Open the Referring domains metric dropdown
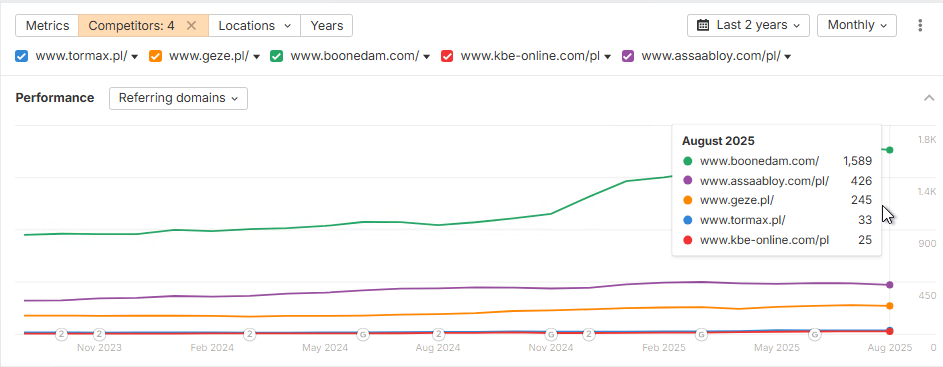The height and width of the screenshot is (367, 943). pyautogui.click(x=178, y=98)
